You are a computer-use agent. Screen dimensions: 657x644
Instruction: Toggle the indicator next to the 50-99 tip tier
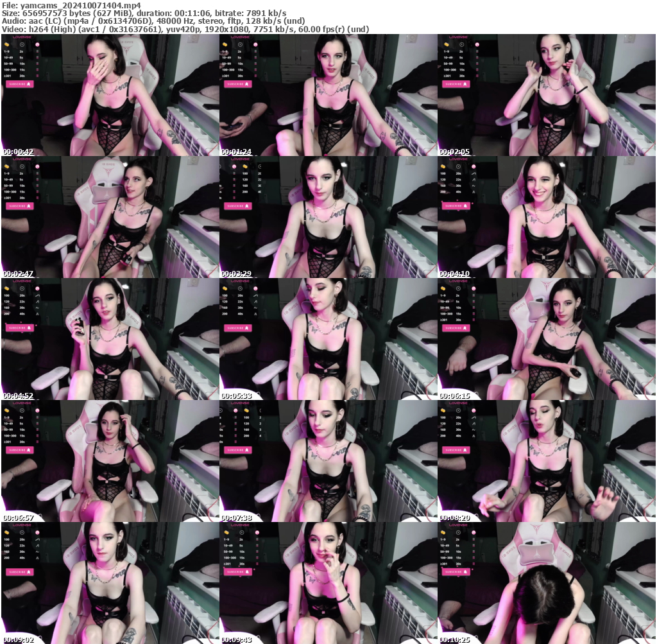pos(37,64)
